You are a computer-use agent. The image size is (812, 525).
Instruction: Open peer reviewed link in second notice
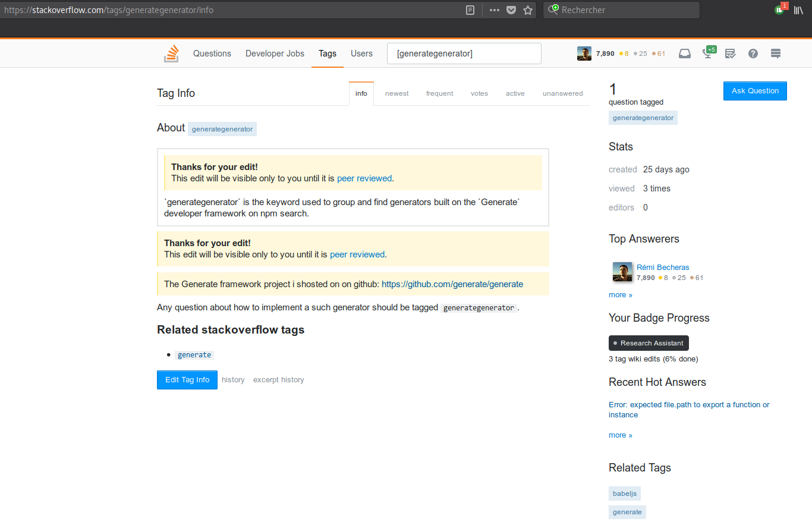coord(357,254)
